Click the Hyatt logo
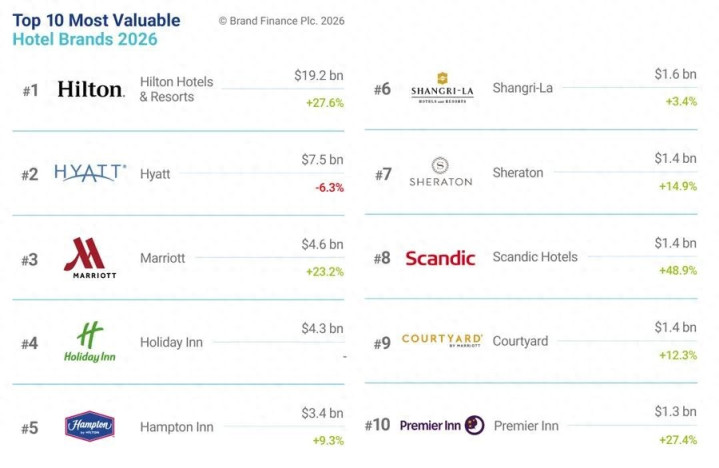The image size is (719, 468). point(90,173)
